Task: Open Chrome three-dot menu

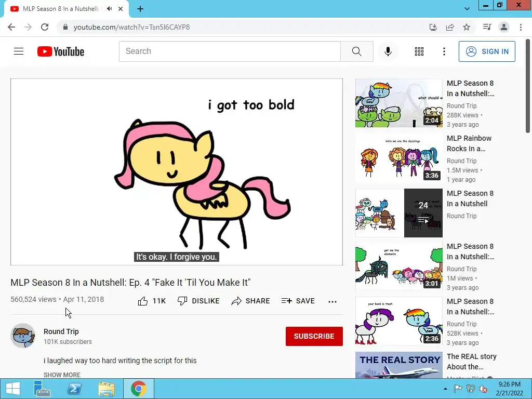Action: pos(521,27)
